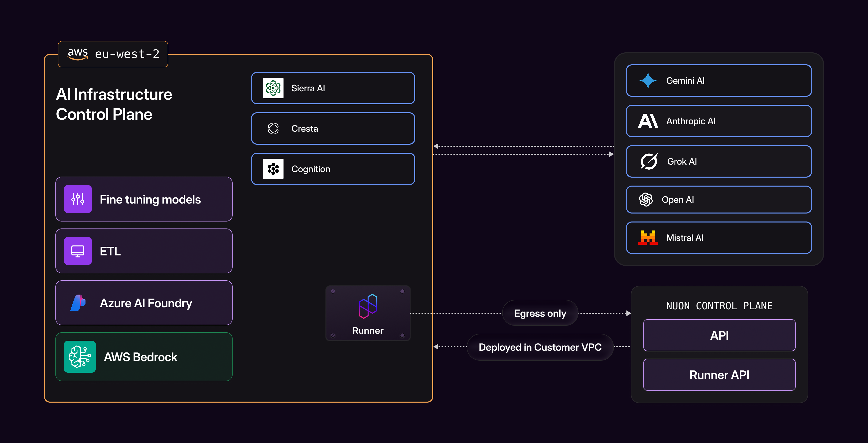Viewport: 868px width, 443px height.
Task: Click the ETL monitor icon
Action: tap(78, 251)
